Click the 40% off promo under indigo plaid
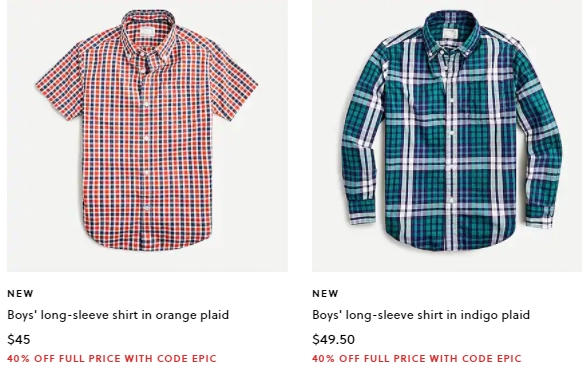Screen dimensions: 582x368 [x=417, y=359]
